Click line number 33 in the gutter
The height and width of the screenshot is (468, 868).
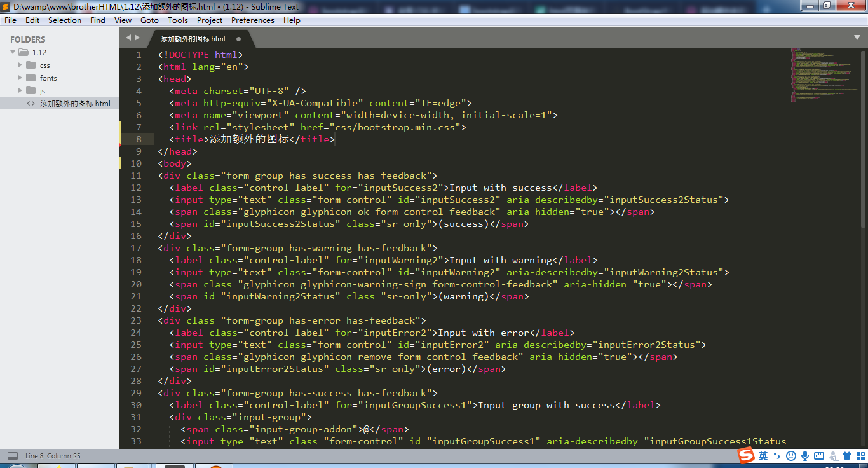pyautogui.click(x=136, y=441)
